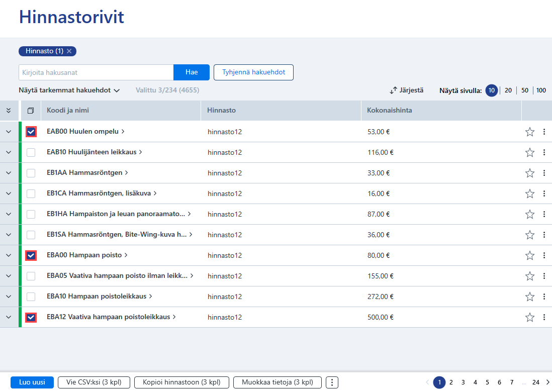Expand the EBA10 Hampaan poistoleikkaus row
This screenshot has height=392, width=552.
[9, 297]
